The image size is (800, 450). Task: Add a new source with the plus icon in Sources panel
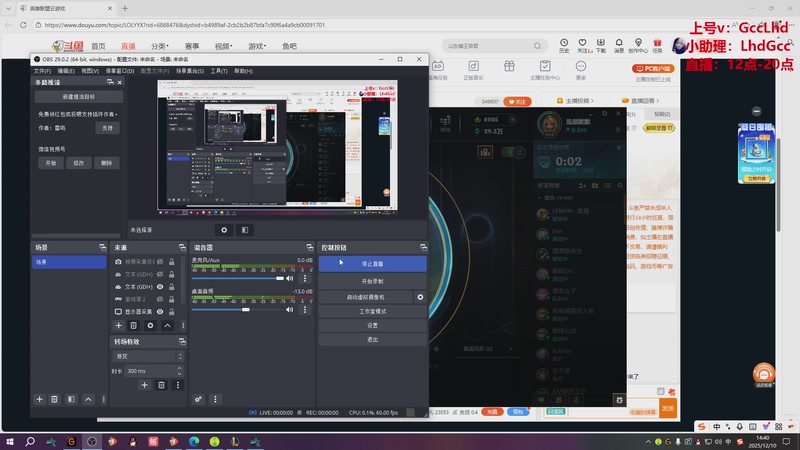(118, 326)
